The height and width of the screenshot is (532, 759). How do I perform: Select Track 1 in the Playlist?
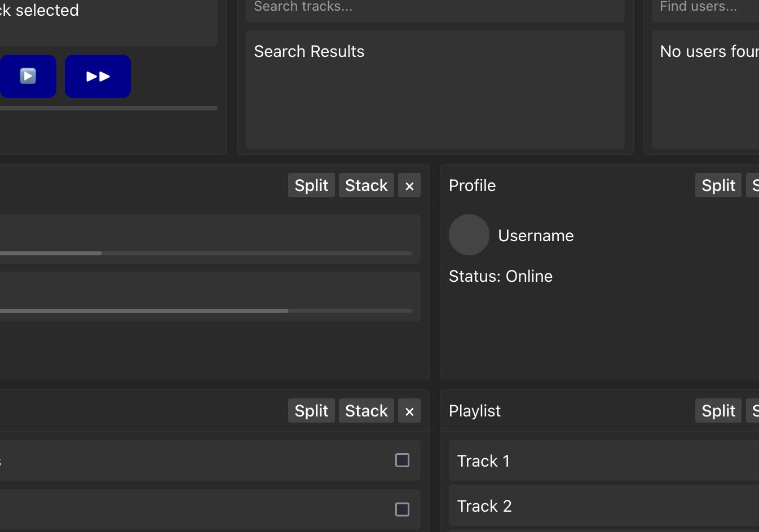tap(604, 460)
